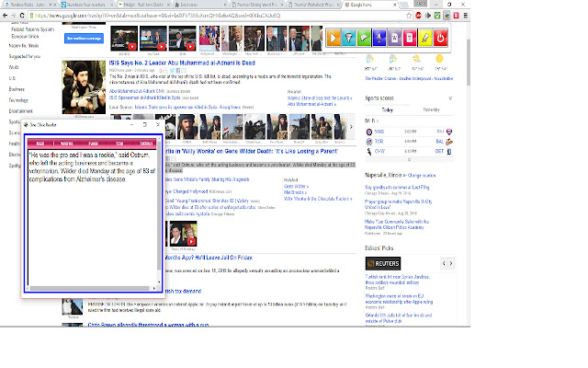The width and height of the screenshot is (588, 368).
Task: Click the CHW team score row
Action: [x=409, y=151]
